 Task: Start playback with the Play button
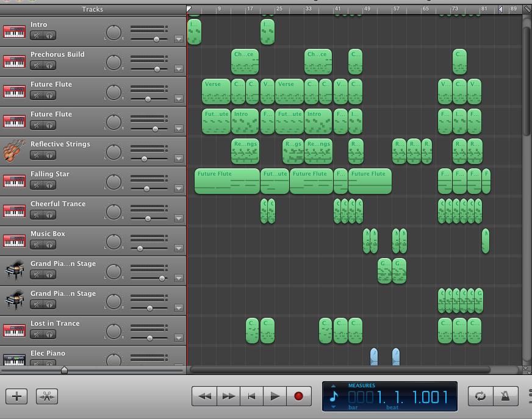pyautogui.click(x=275, y=396)
